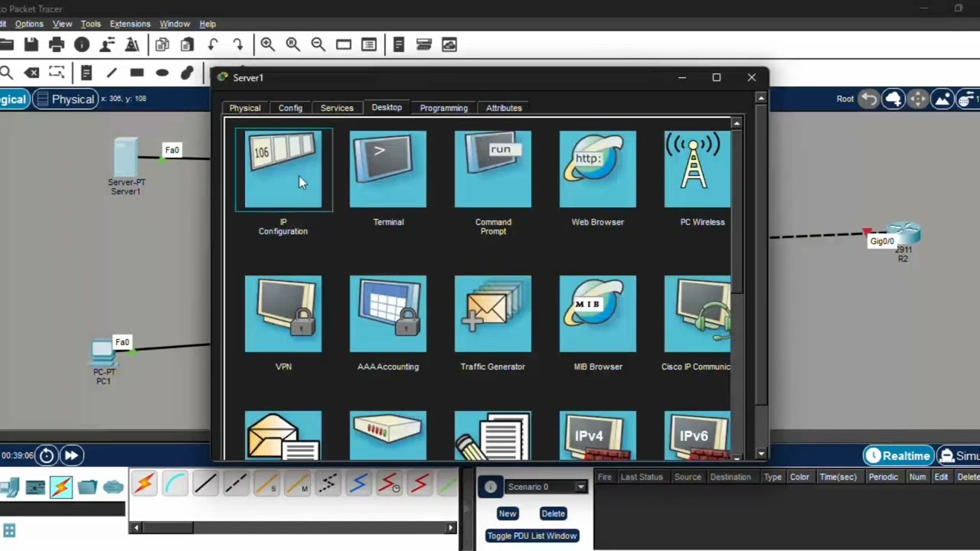Open the Web Browser app
Screen dimensions: 980x551
pyautogui.click(x=598, y=169)
